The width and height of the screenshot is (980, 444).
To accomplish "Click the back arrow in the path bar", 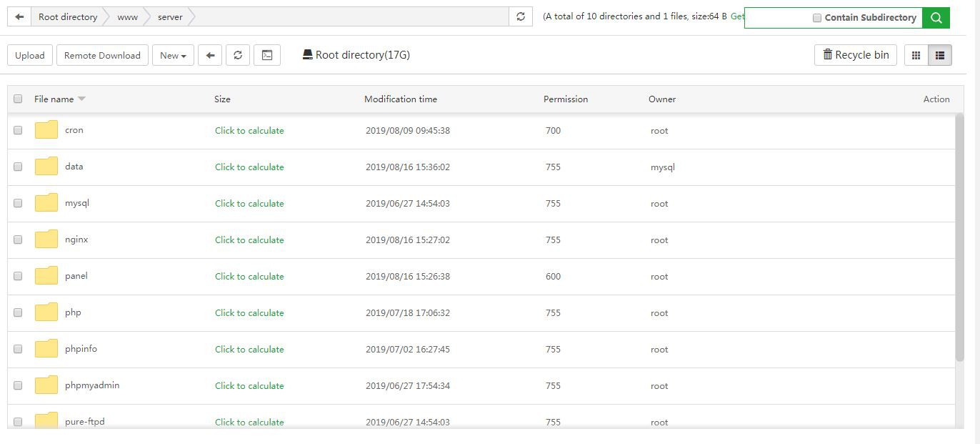I will click(x=19, y=16).
